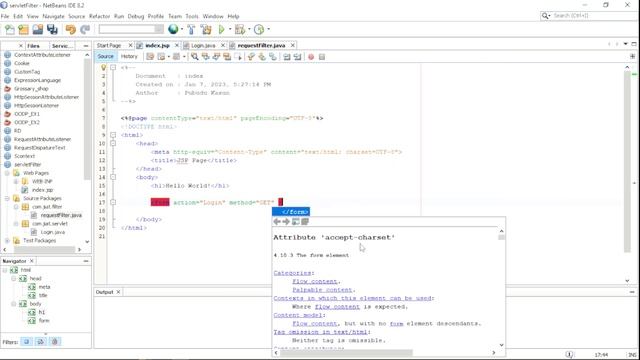Collapse the code fold on line 10
This screenshot has width=640, height=360.
click(113, 143)
